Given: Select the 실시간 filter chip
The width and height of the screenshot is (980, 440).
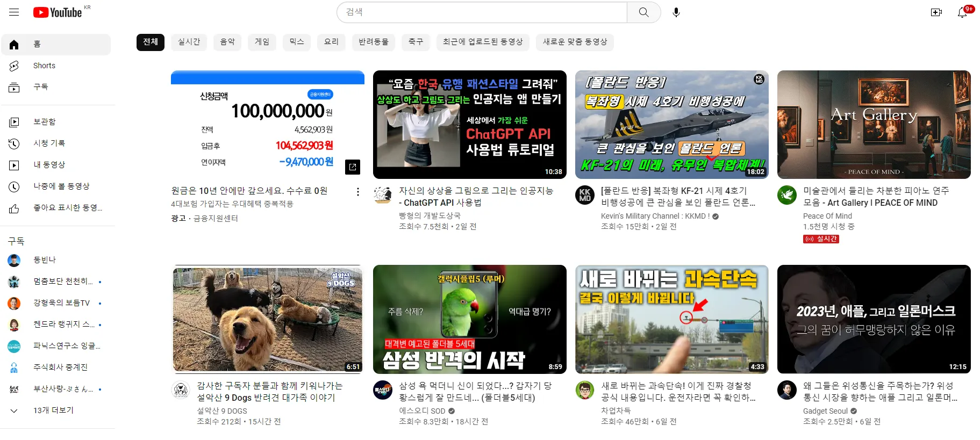Looking at the screenshot, I should click(x=189, y=42).
